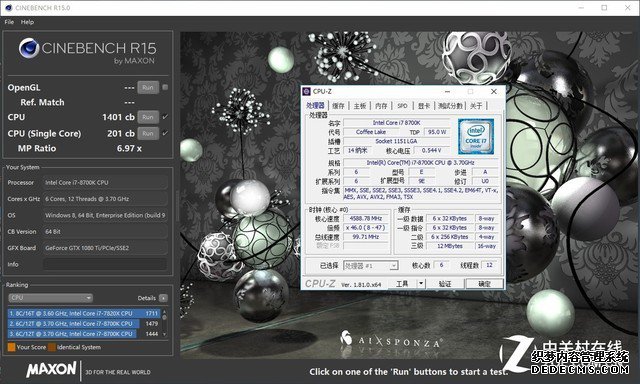Switch to CPU-Z 处理器 tab
Viewport: 640px width, 384px height.
[316, 106]
